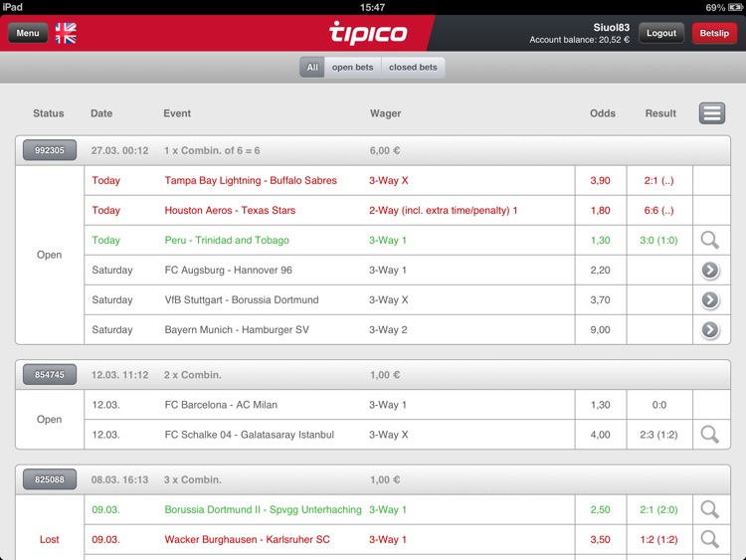Screen dimensions: 746x560
Task: Switch to closed bets tab
Action: coord(413,67)
